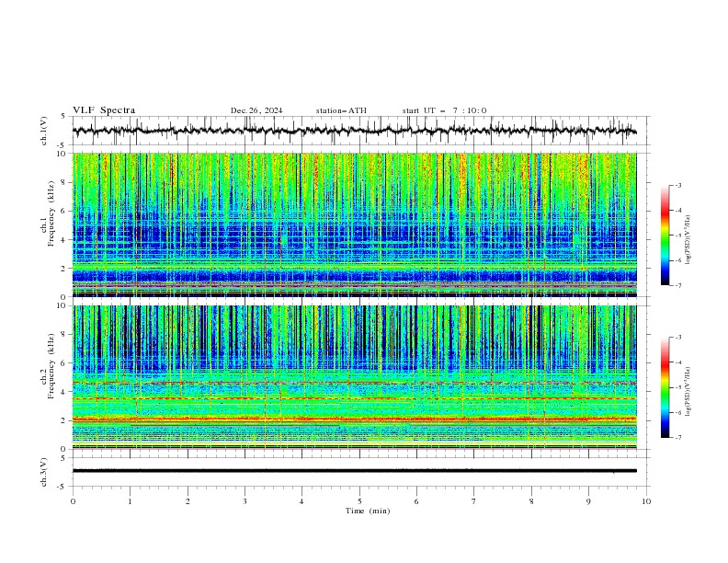
Task: Click the 'station=ATH' label
Action: tap(341, 110)
